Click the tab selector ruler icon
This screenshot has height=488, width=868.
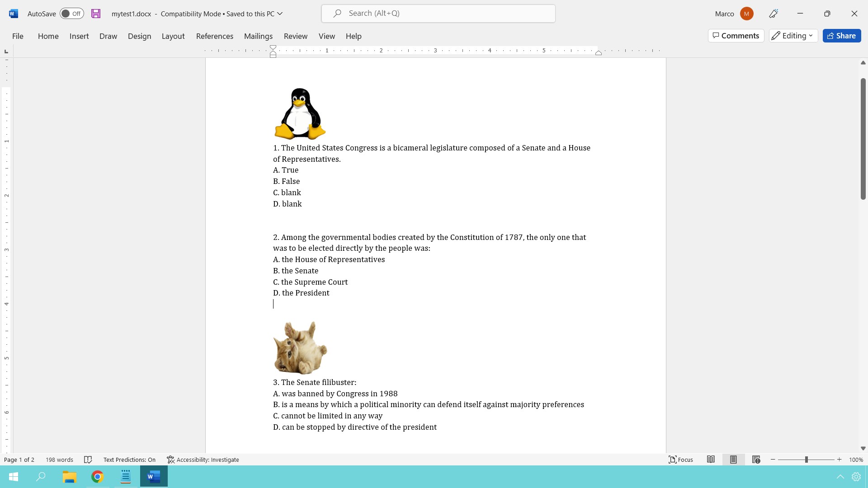[x=6, y=51]
